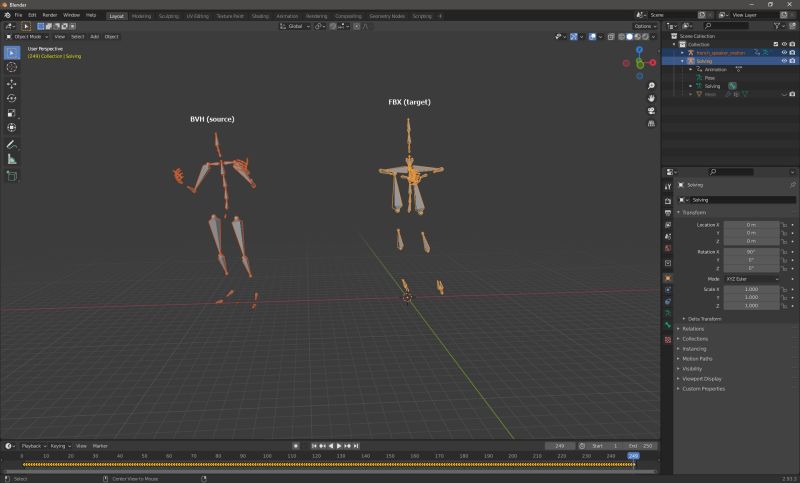The width and height of the screenshot is (800, 483).
Task: Click the timeline horizontal scrollbar
Action: pos(329,471)
